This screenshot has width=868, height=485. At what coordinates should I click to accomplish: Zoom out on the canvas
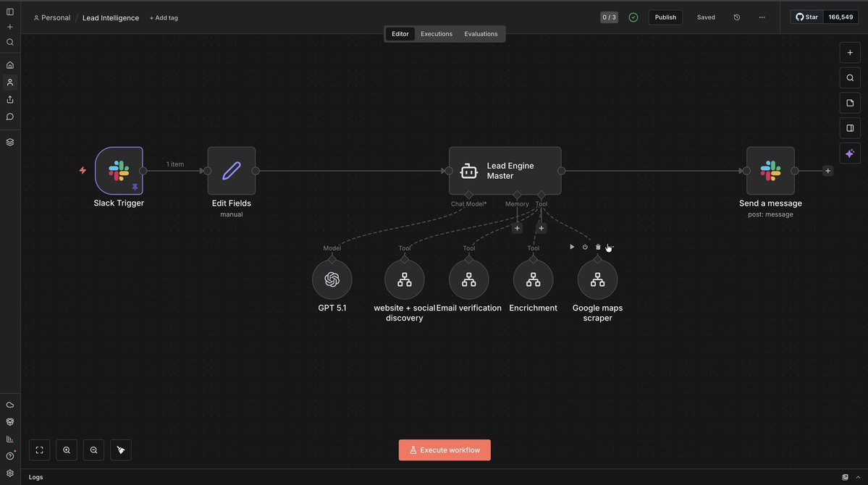point(93,450)
